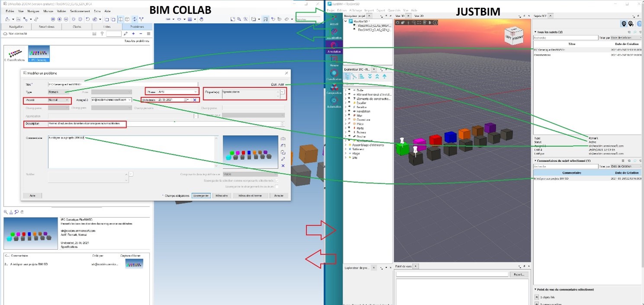
Task: Click the Export button in Point de vues panel
Action: tap(519, 274)
